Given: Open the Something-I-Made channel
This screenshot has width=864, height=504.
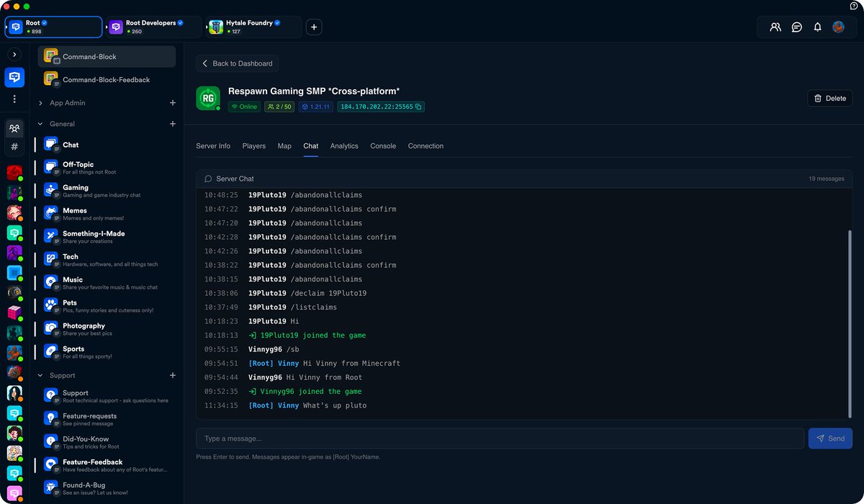Looking at the screenshot, I should tap(107, 237).
